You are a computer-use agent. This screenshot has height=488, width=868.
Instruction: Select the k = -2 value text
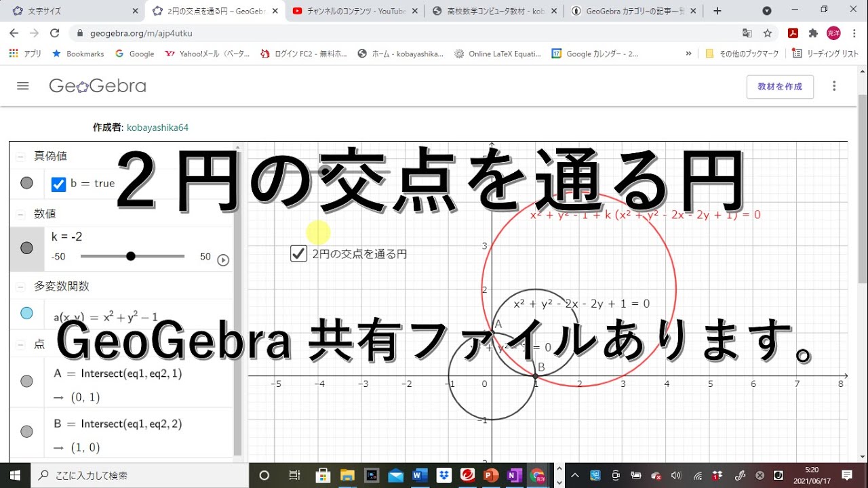click(67, 237)
